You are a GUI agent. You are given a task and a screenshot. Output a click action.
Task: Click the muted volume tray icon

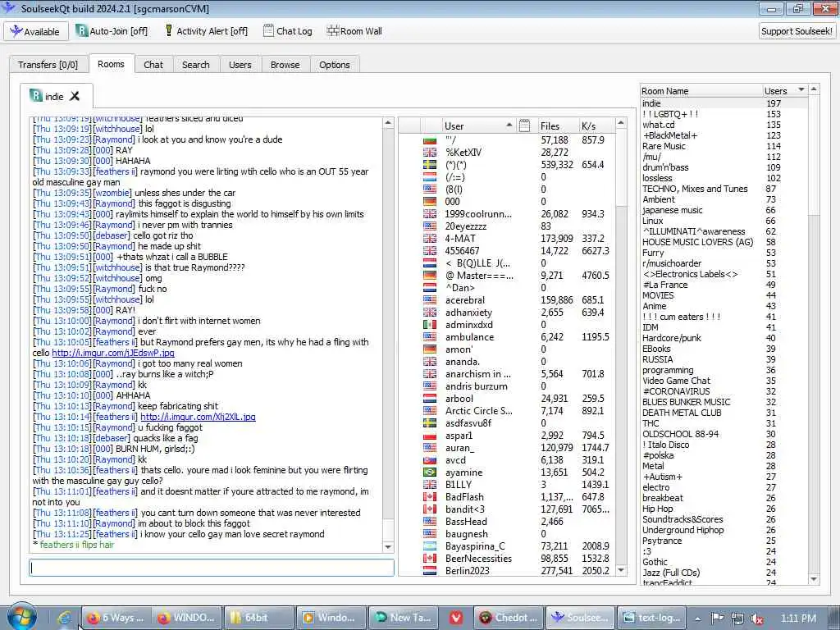756,619
